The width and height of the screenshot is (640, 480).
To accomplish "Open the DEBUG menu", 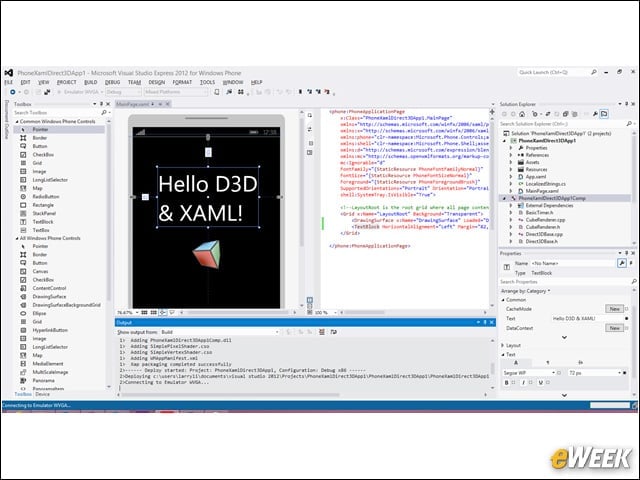I will pos(112,82).
